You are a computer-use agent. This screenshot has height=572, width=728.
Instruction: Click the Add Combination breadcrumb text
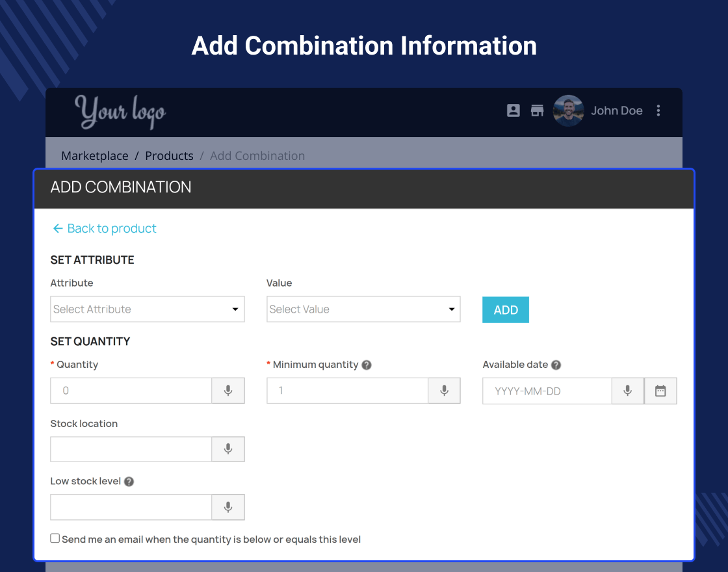click(257, 155)
